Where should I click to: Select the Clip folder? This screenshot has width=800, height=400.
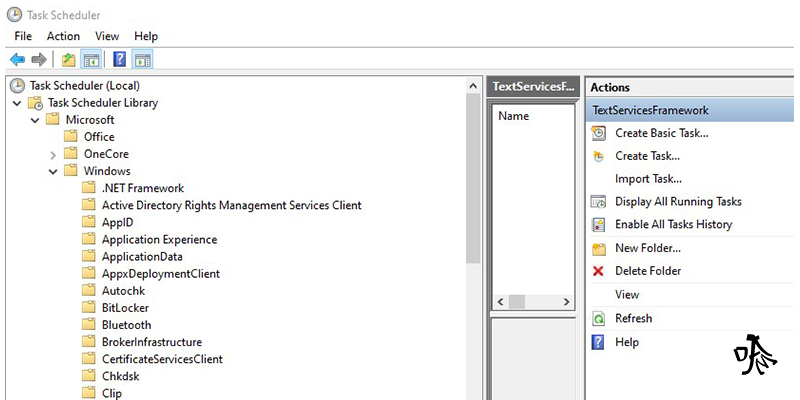pos(112,393)
